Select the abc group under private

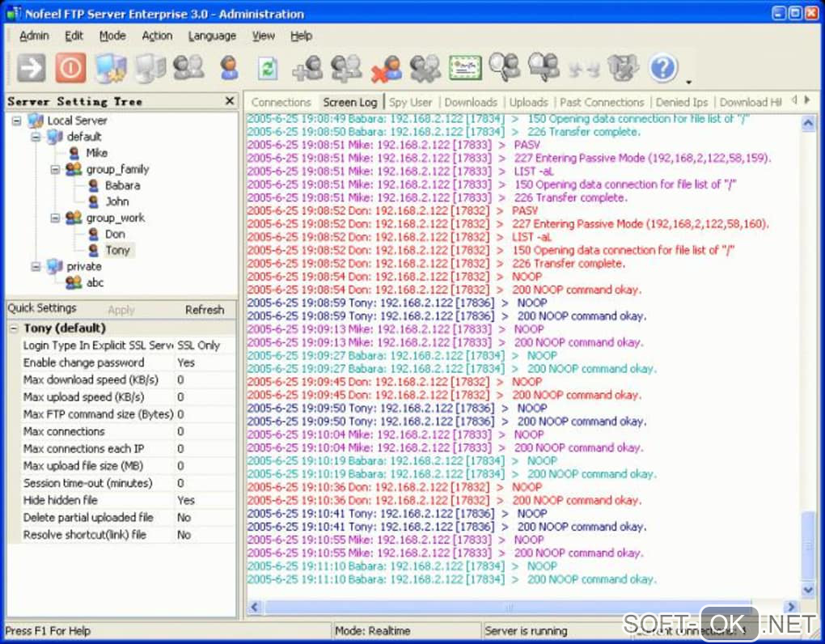point(95,283)
